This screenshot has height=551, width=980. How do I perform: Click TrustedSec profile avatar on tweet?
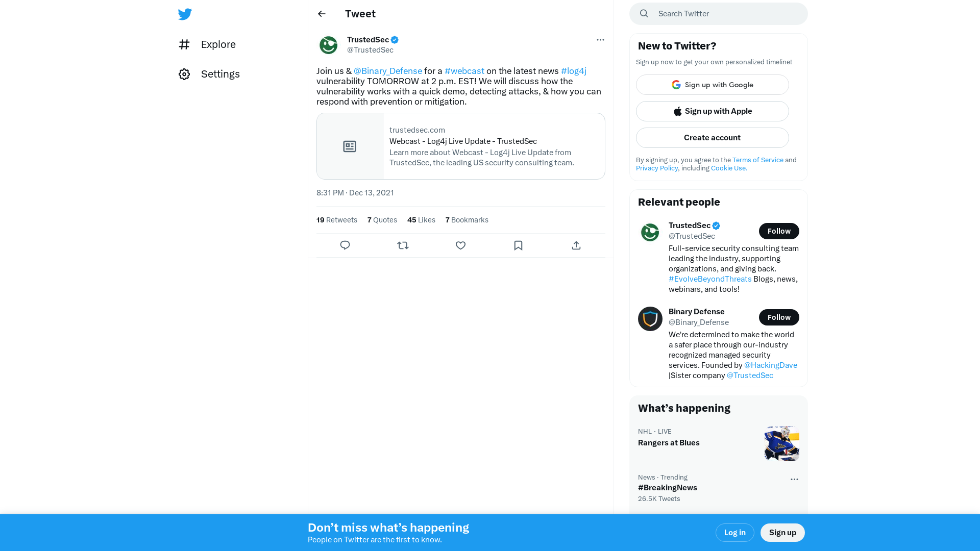click(x=328, y=45)
